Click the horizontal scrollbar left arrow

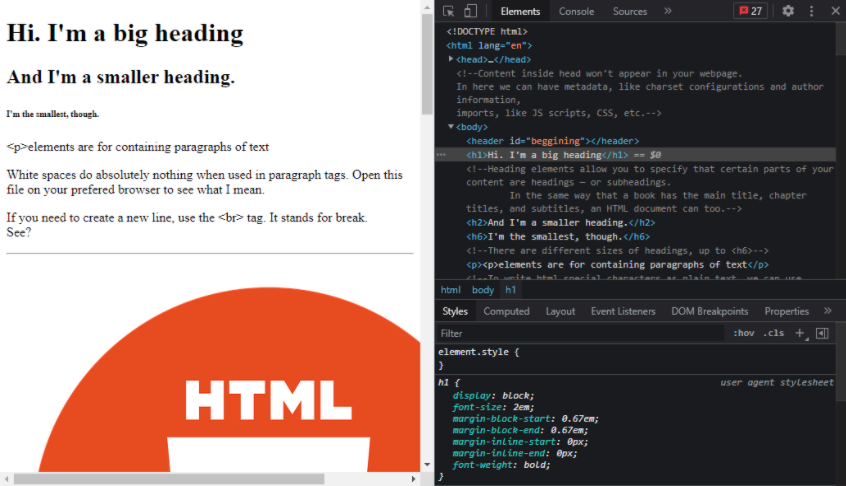[6, 479]
